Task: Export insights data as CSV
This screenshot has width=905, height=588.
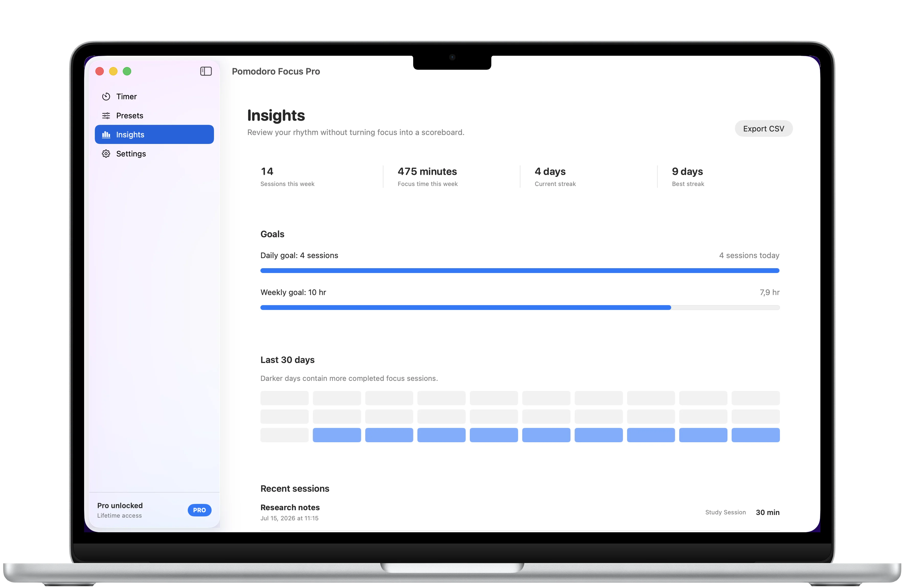Action: [763, 129]
